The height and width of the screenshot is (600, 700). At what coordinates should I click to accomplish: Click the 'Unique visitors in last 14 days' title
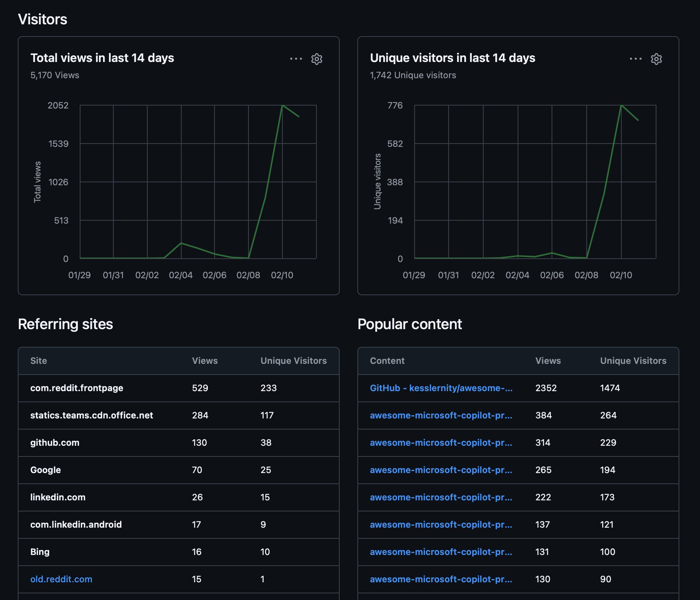click(x=453, y=58)
